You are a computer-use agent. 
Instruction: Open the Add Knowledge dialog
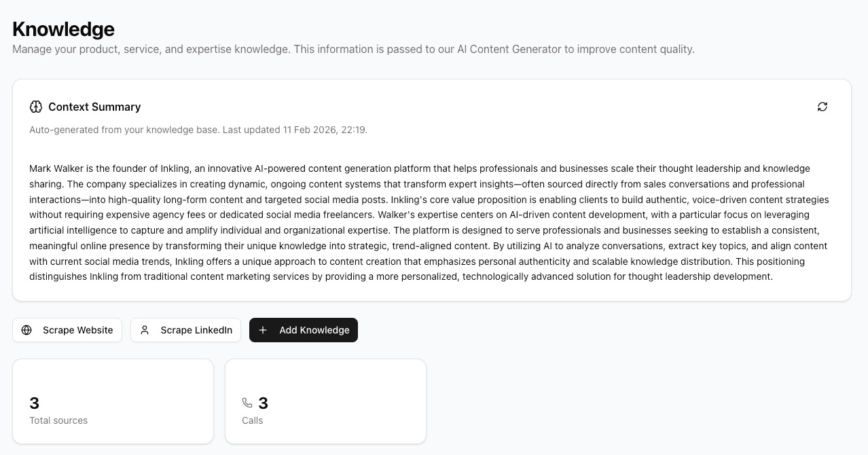click(x=304, y=330)
